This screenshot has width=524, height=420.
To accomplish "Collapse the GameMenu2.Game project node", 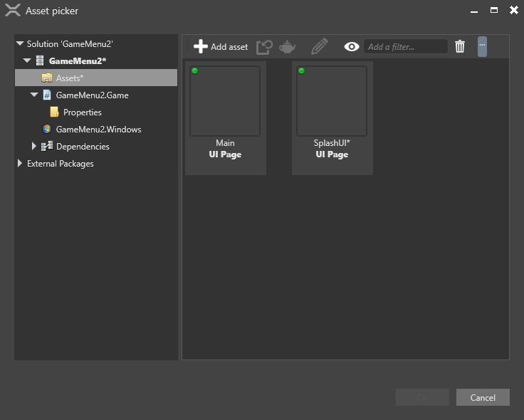I will [x=34, y=95].
